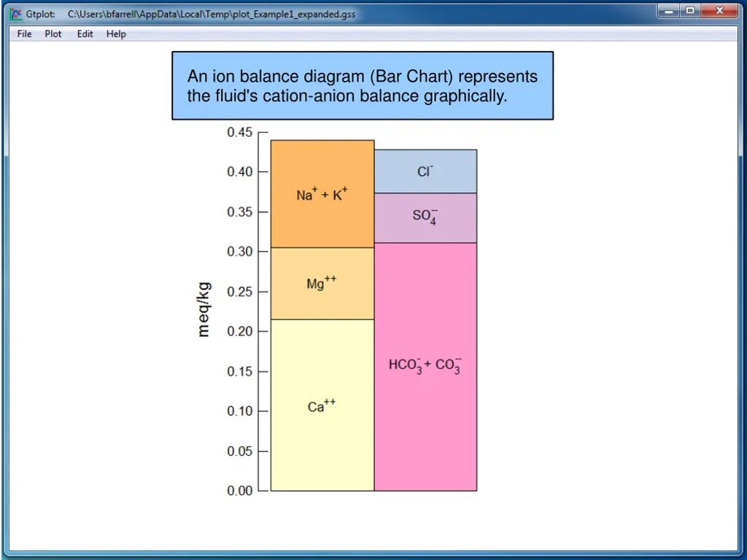Select the blue ion balance description text box
747x560 pixels.
click(x=363, y=86)
